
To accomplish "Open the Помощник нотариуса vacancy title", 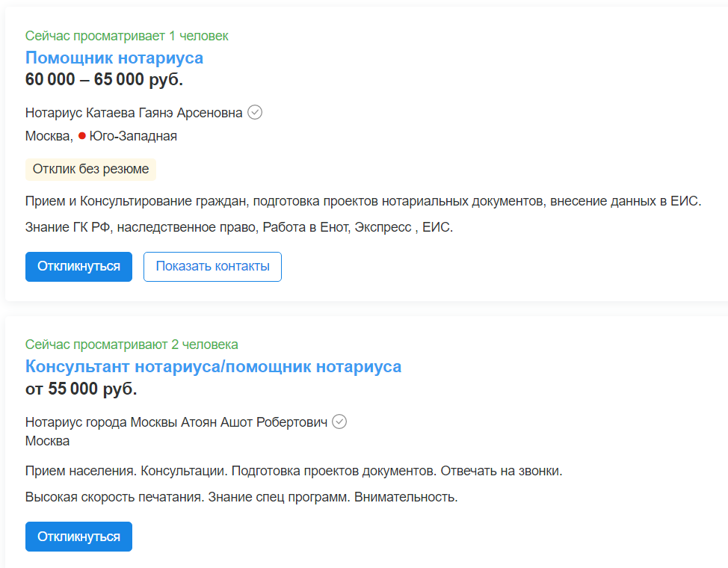I will (114, 58).
